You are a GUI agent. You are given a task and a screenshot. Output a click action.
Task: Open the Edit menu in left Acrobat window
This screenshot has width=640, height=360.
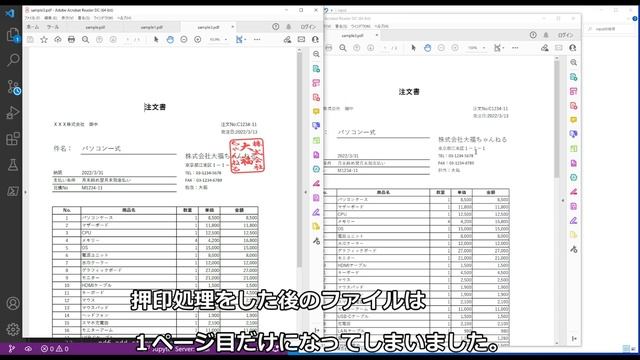51,18
